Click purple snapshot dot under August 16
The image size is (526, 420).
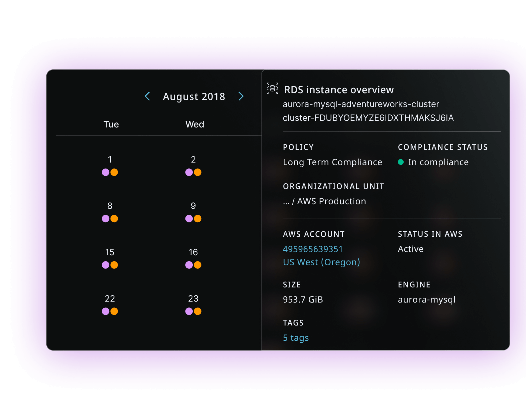[189, 265]
